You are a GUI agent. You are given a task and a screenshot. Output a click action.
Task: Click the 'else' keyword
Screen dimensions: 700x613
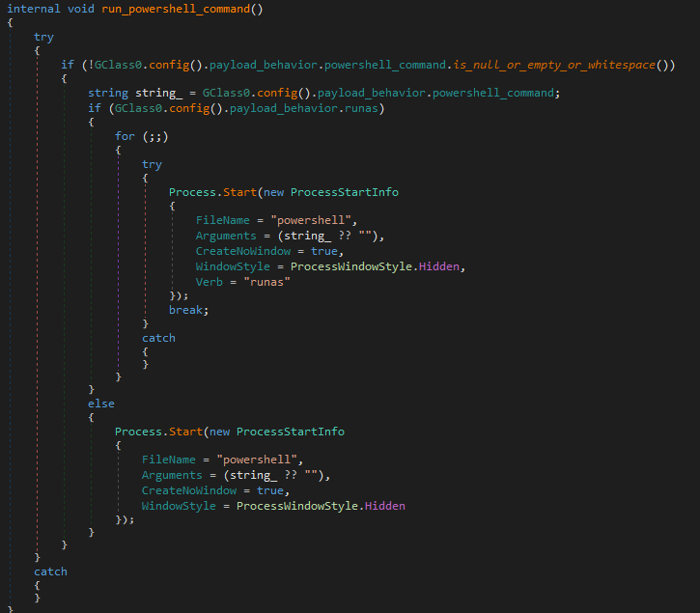[x=101, y=404]
